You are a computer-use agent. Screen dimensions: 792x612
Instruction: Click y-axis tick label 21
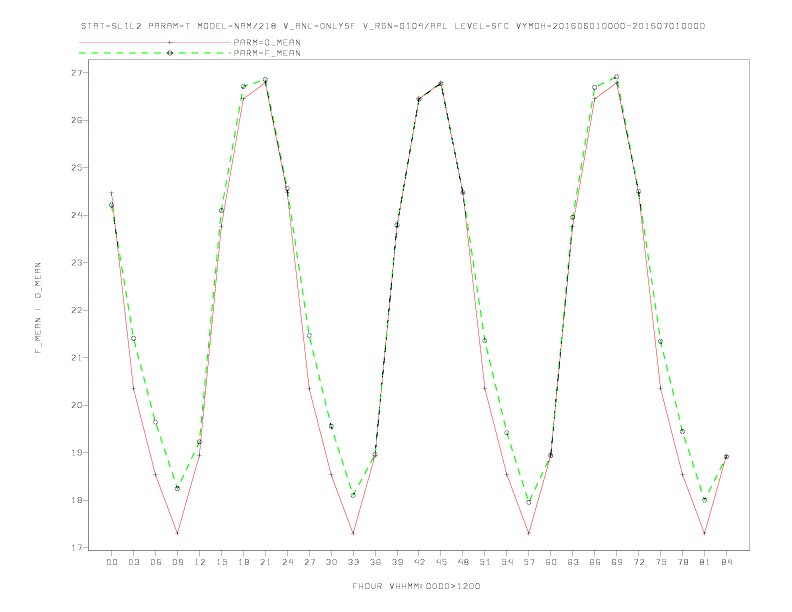[x=77, y=358]
